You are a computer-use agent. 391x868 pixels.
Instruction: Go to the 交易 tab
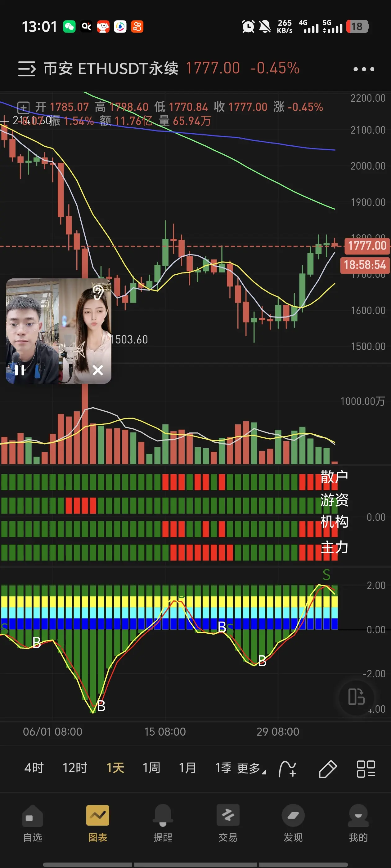point(228,823)
